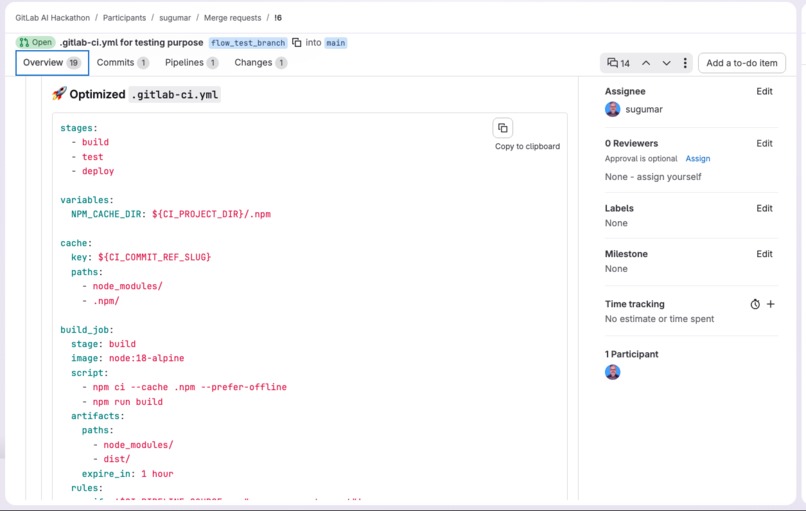Jump to next unresolved thread arrow
This screenshot has height=511, width=806.
click(x=666, y=63)
